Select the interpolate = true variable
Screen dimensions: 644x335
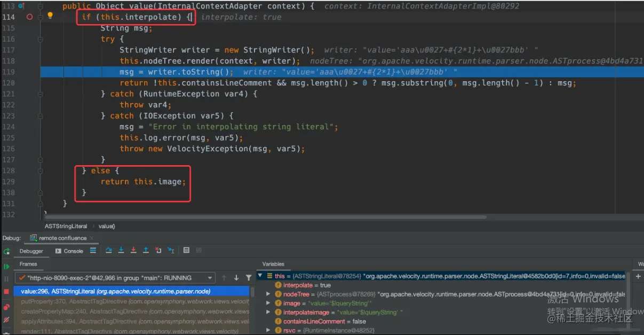303,285
